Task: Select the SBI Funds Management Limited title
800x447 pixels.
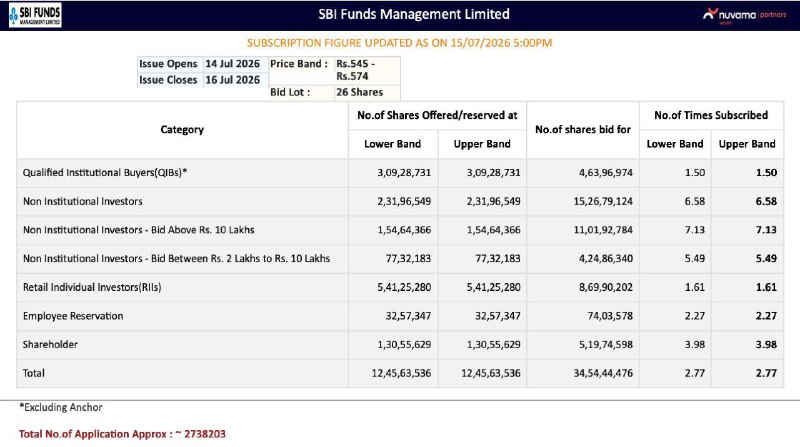Action: [x=414, y=14]
